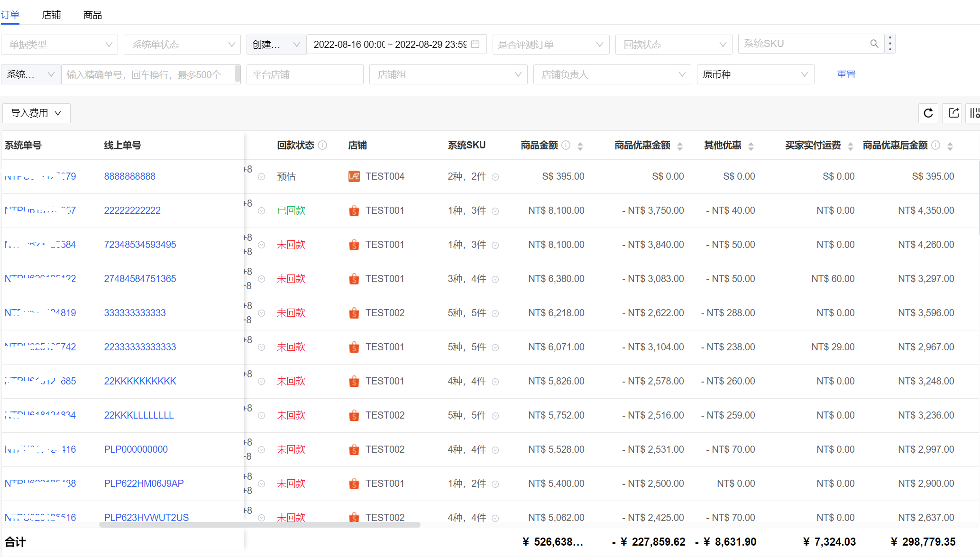Switch to the 店铺 tab
Viewport: 980px width, 557px height.
click(51, 15)
